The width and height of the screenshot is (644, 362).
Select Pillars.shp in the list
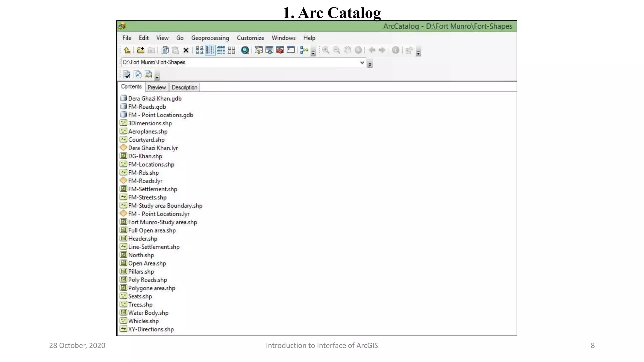tap(137, 271)
